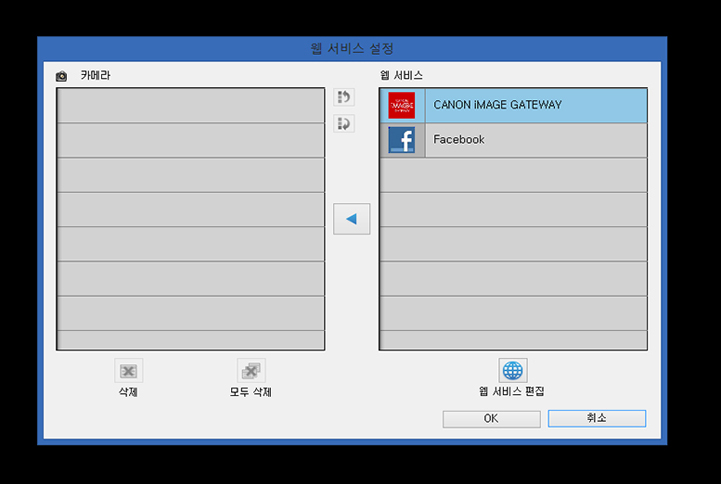The width and height of the screenshot is (721, 484).
Task: Confirm settings with the OK button
Action: coord(491,419)
